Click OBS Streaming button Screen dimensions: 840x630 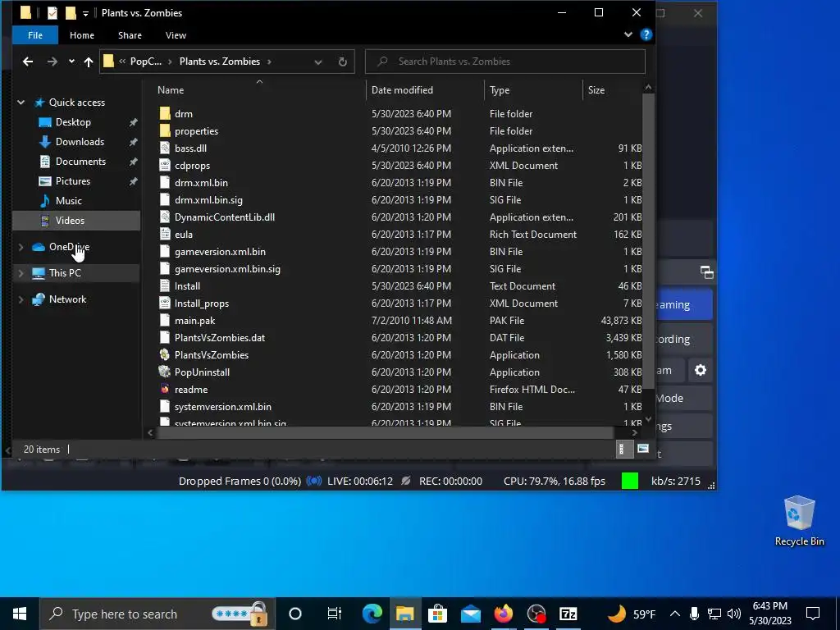click(683, 305)
